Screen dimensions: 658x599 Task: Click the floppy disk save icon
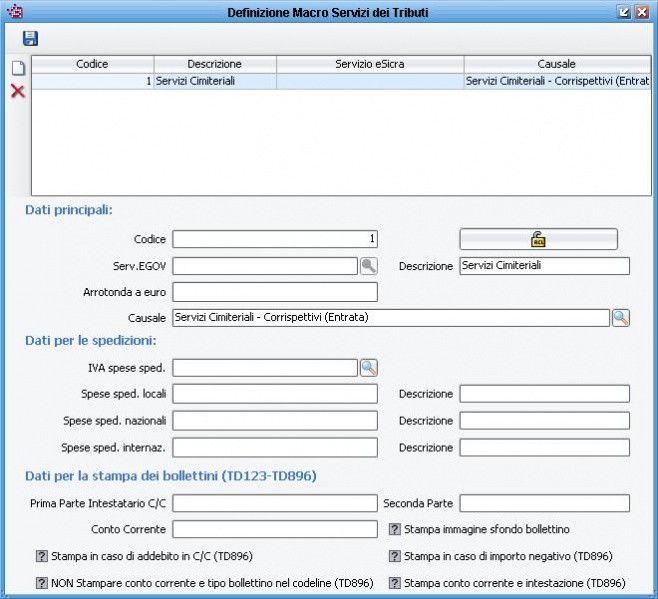coord(30,39)
